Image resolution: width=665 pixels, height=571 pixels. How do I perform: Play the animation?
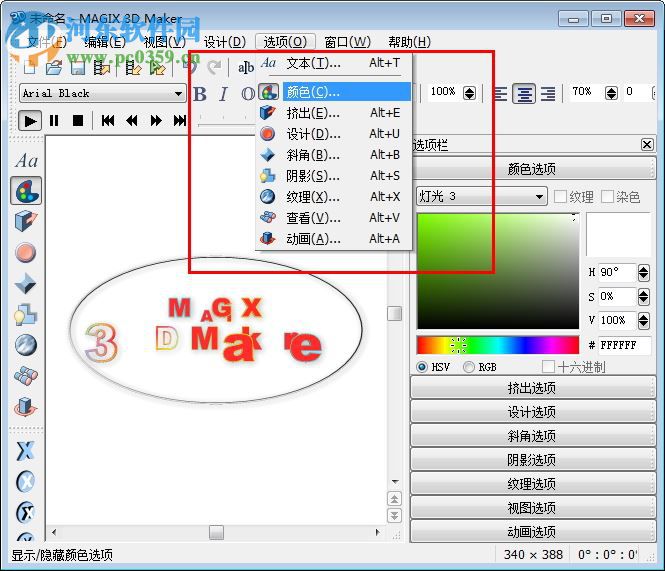30,121
